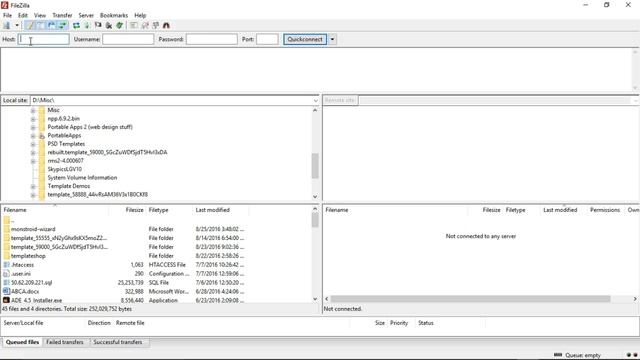Click the Quickconnect button
This screenshot has width=640, height=360.
[305, 39]
